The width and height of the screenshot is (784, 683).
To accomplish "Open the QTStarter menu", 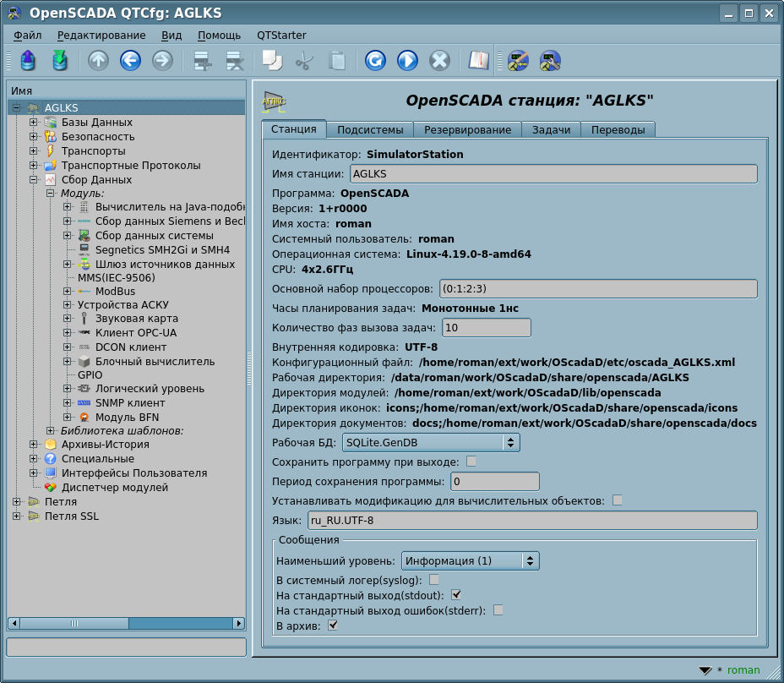I will (281, 36).
